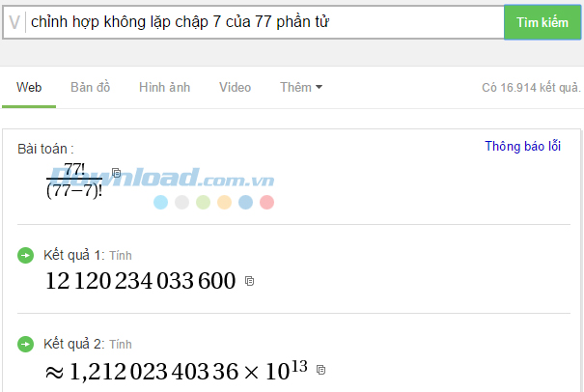Click the result count text
This screenshot has width=584, height=392.
point(531,88)
